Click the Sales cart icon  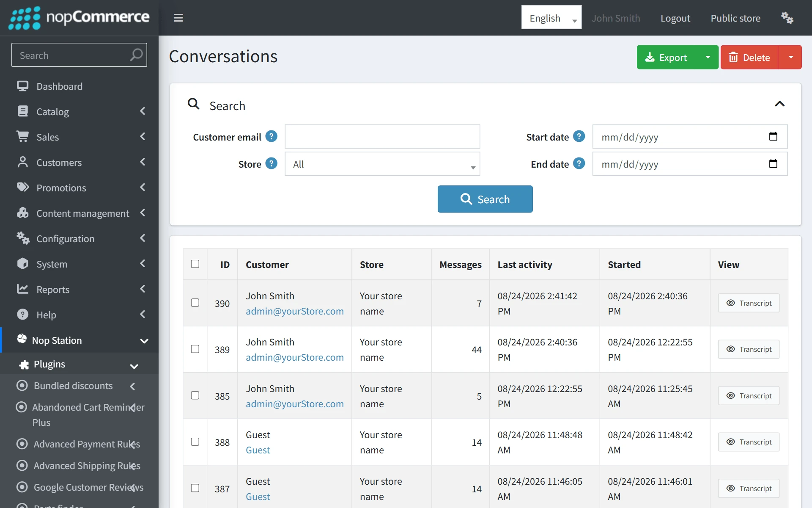(x=22, y=136)
